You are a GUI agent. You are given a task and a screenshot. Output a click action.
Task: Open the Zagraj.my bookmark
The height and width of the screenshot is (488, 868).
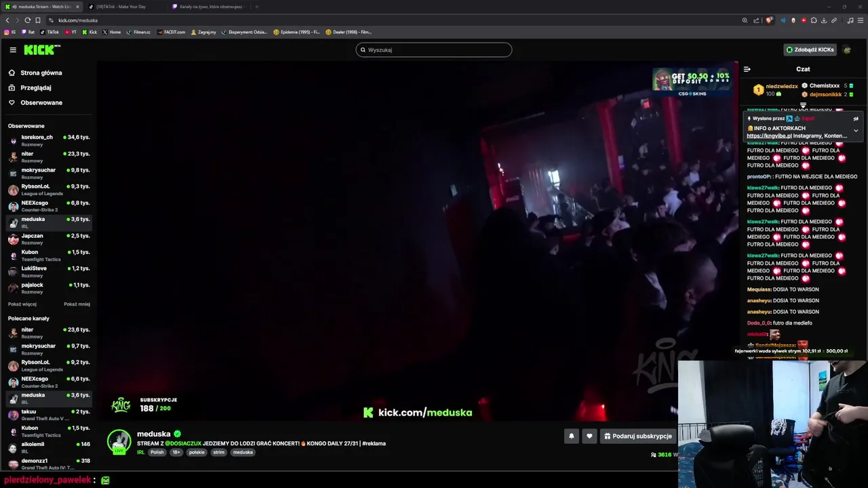203,32
